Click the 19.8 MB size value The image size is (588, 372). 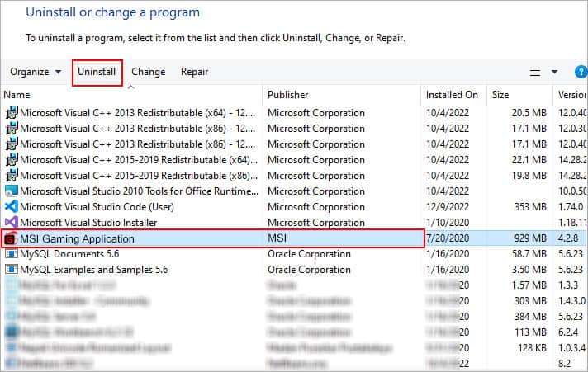tap(529, 176)
